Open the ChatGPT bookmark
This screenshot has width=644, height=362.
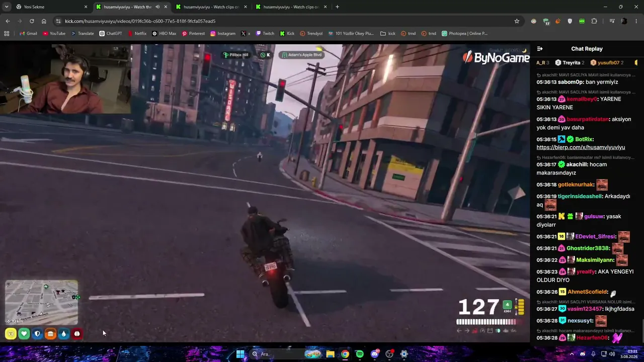111,34
